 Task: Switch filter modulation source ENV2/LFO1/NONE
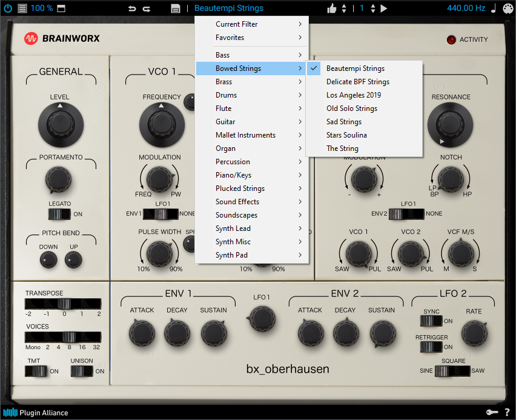click(406, 214)
